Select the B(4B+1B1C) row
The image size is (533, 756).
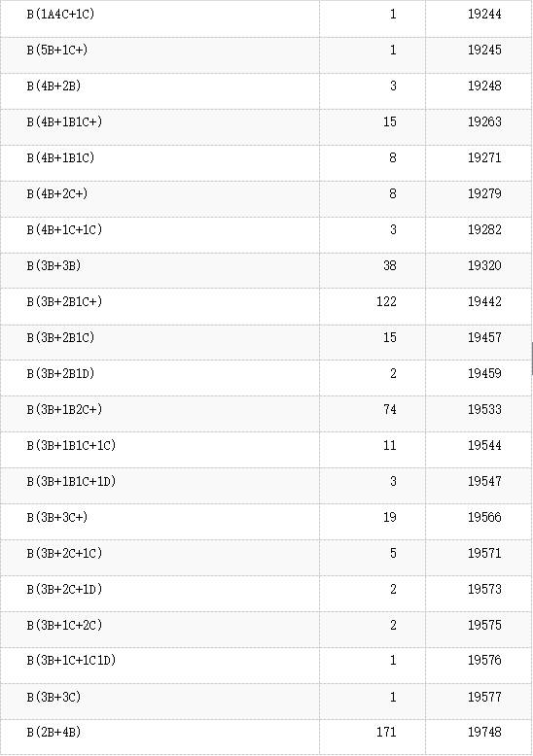pos(266,158)
